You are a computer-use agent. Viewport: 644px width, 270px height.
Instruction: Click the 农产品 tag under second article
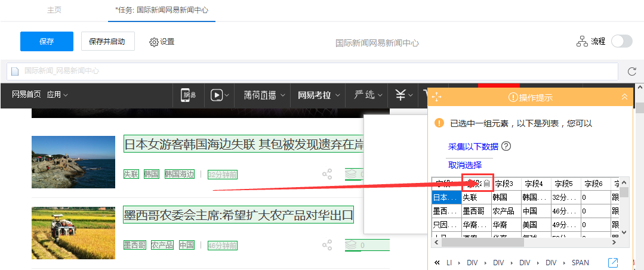pos(163,246)
